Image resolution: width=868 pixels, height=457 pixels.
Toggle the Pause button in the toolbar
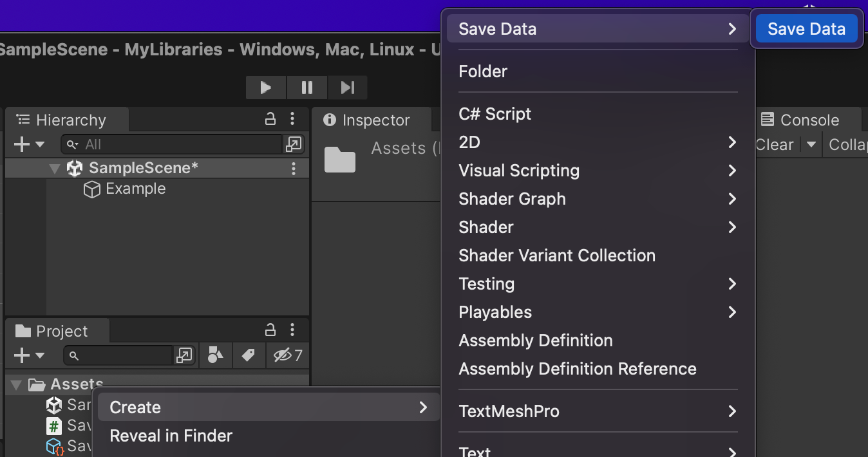pos(307,88)
